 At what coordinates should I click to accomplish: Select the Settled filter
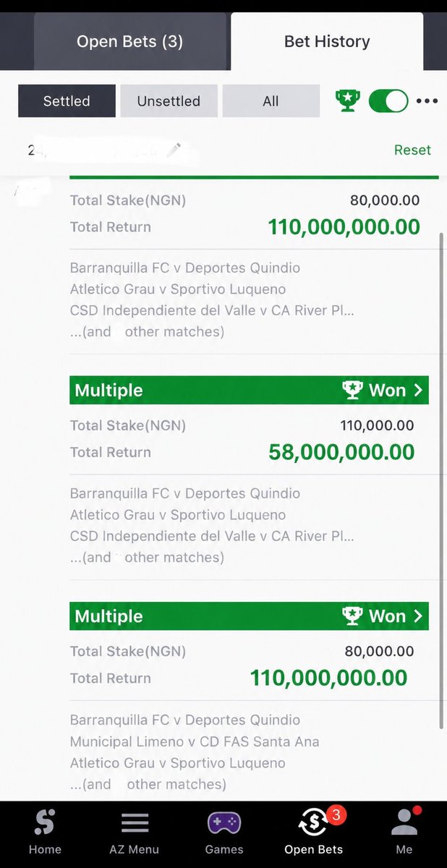click(67, 101)
